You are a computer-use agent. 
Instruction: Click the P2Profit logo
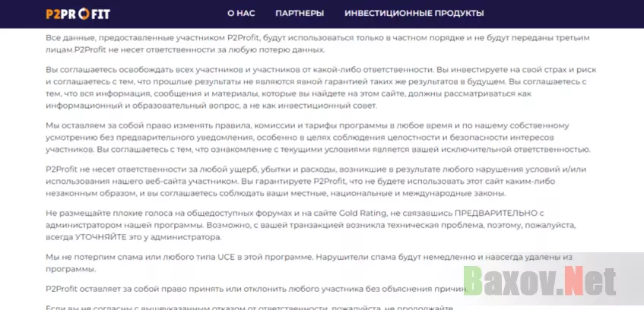pos(78,14)
